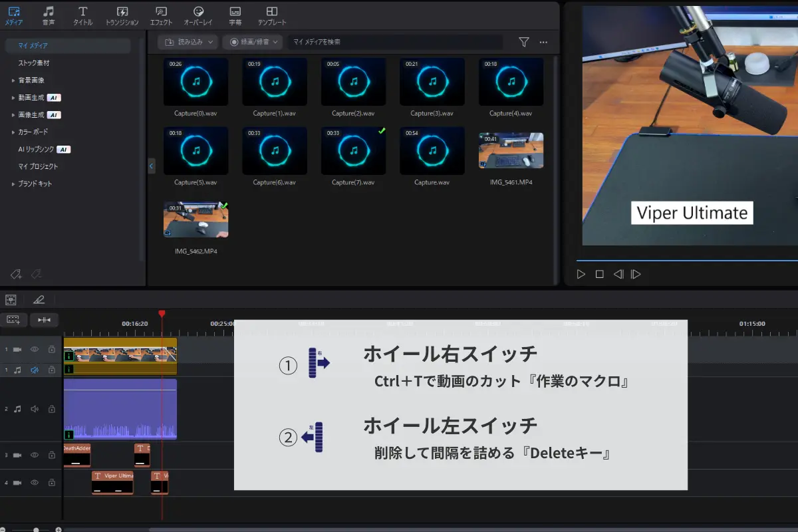Step to the previous frame in preview
Image resolution: width=798 pixels, height=532 pixels.
pos(618,274)
